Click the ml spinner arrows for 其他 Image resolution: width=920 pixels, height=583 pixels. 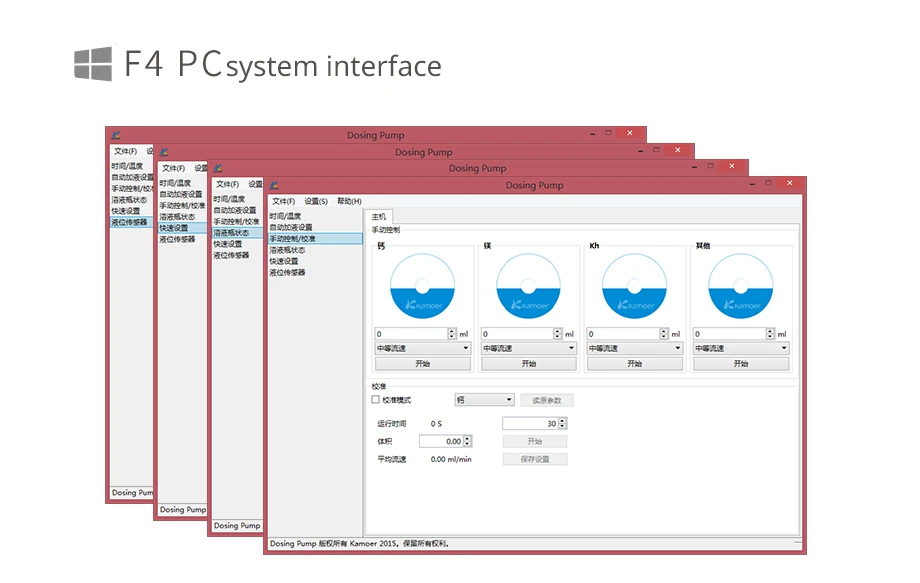(770, 334)
